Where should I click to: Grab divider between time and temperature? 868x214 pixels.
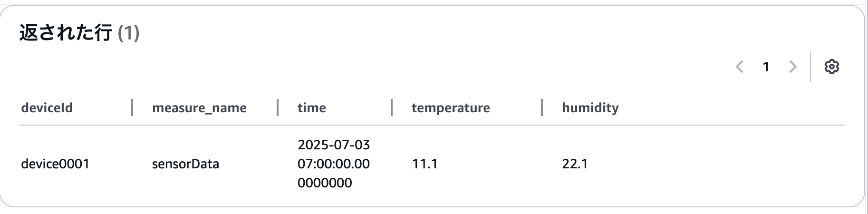pyautogui.click(x=392, y=107)
